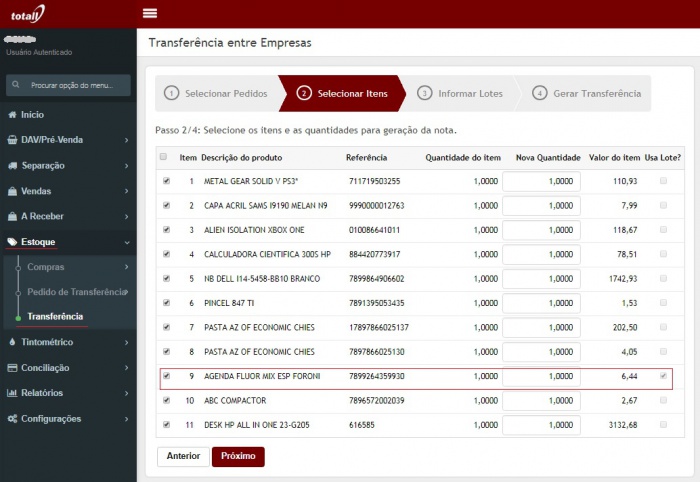Click the Estoque tag icon

[x=12, y=242]
